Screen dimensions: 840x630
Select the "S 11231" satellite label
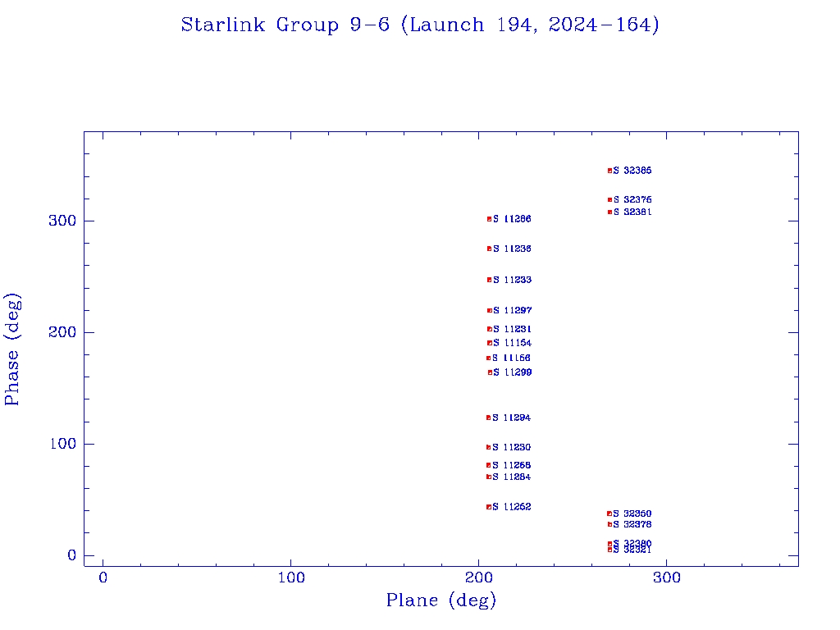pos(512,329)
